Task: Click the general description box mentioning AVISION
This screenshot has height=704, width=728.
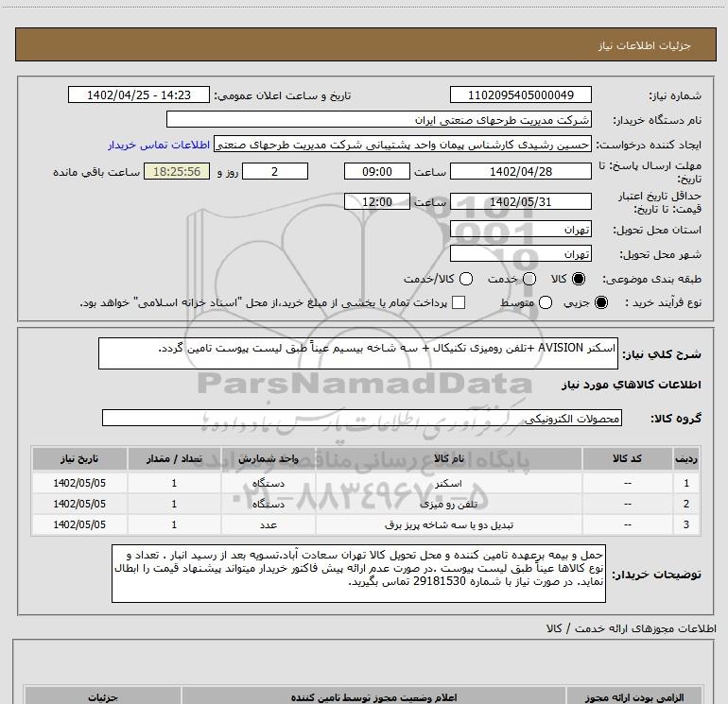Action: 358,353
